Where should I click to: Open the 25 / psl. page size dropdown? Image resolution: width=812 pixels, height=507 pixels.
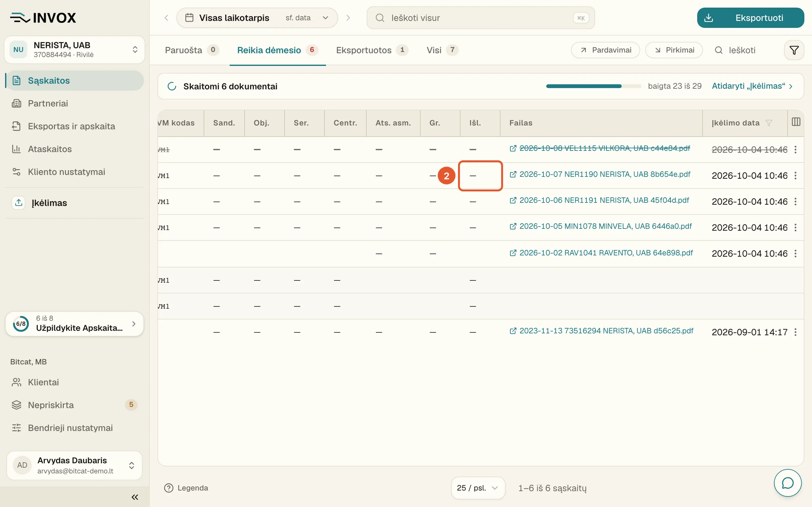click(478, 488)
